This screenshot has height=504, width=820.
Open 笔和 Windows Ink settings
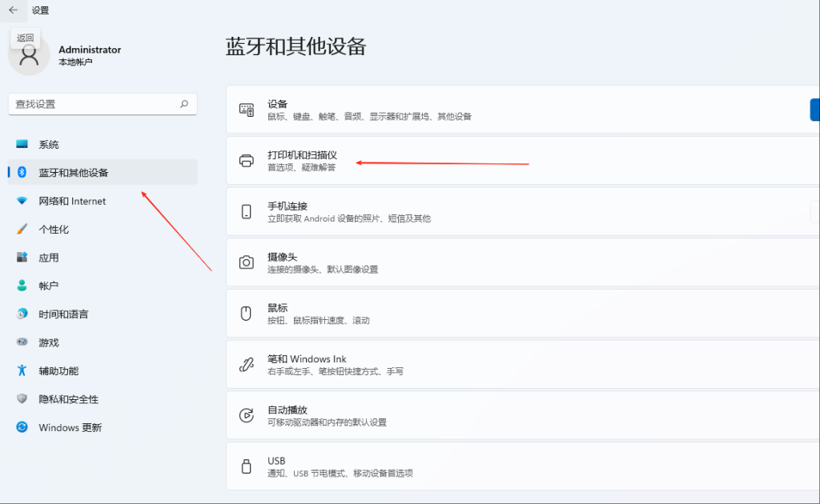pyautogui.click(x=523, y=364)
